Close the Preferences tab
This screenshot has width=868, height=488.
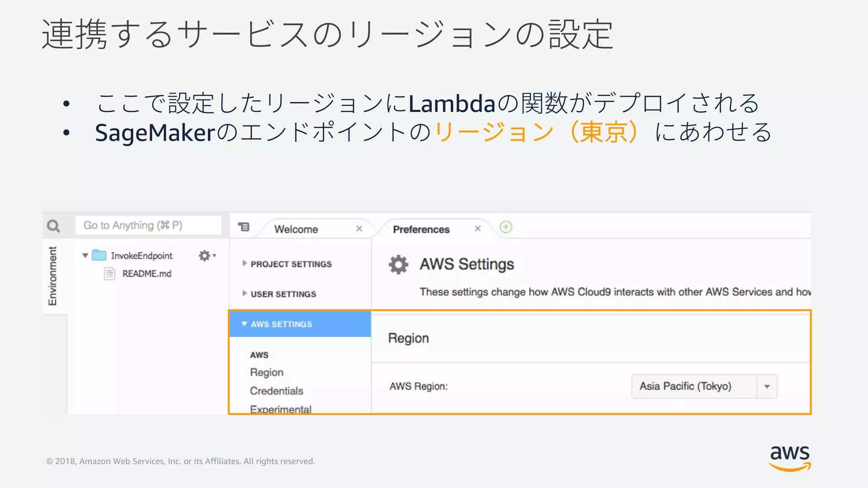pyautogui.click(x=478, y=229)
